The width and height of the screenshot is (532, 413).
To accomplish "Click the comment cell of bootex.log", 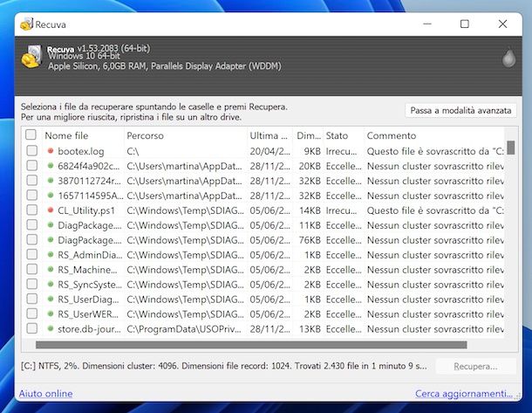I will pyautogui.click(x=435, y=151).
